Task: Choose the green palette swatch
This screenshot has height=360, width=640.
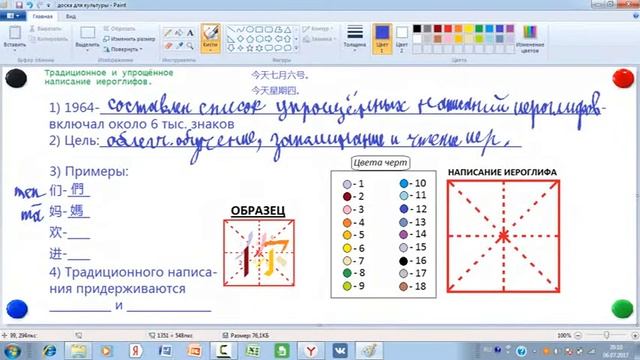Action: [479, 29]
